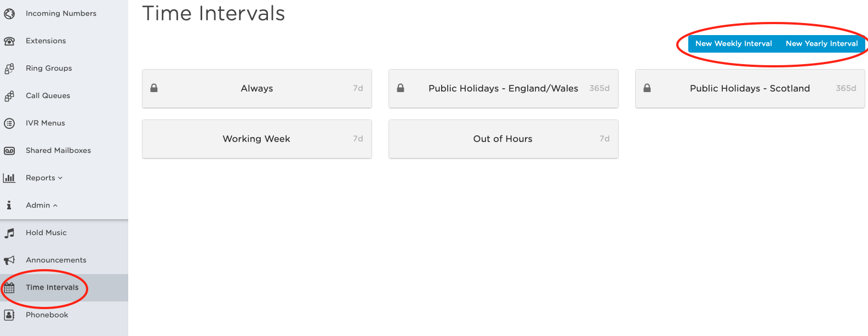The image size is (868, 336).
Task: Expand the Reports submenu
Action: (x=44, y=178)
